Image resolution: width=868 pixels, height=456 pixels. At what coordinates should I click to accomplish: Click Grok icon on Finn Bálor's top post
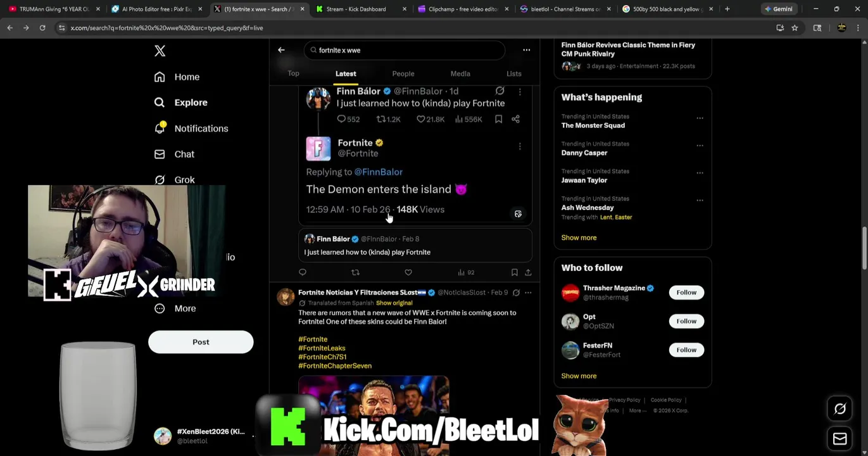(500, 91)
